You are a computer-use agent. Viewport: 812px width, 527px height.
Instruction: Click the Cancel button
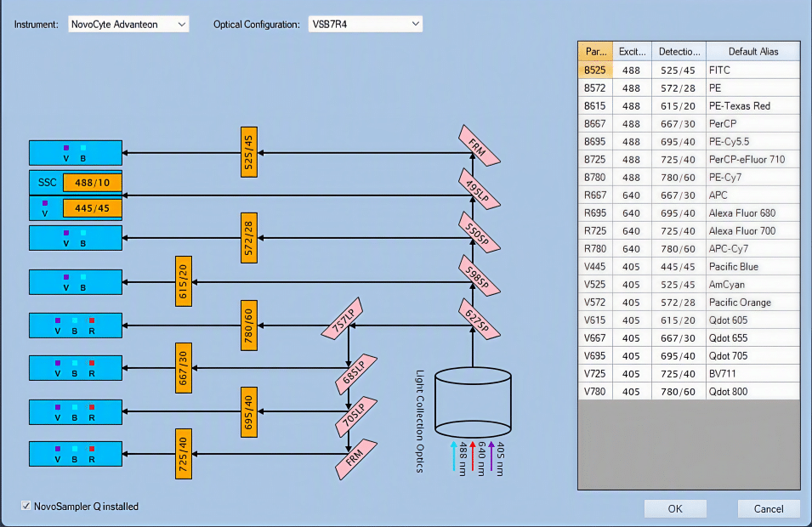point(769,508)
